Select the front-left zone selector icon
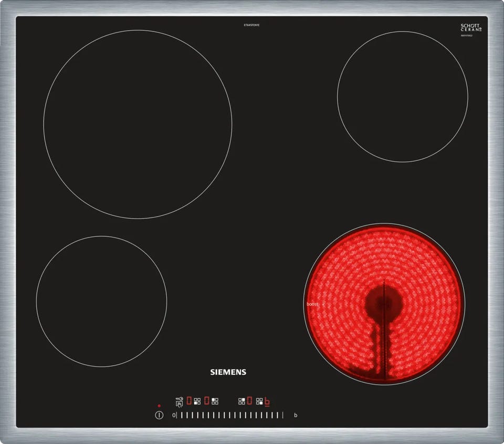 point(197,401)
